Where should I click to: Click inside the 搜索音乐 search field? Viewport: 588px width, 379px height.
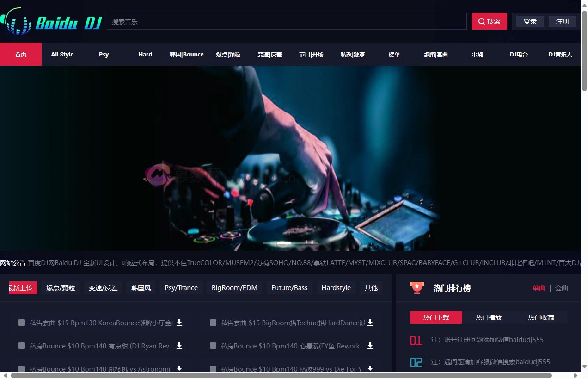pyautogui.click(x=287, y=21)
